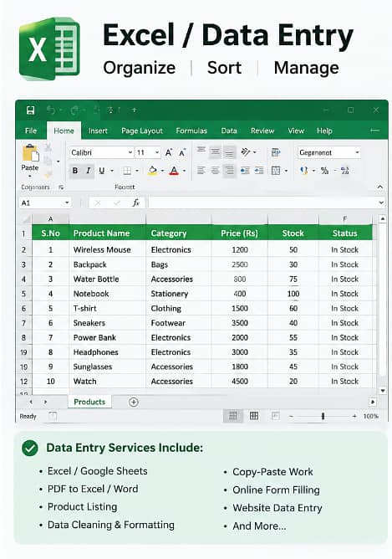392x559 pixels.
Task: Center text horizontally in lower row
Action: point(215,171)
